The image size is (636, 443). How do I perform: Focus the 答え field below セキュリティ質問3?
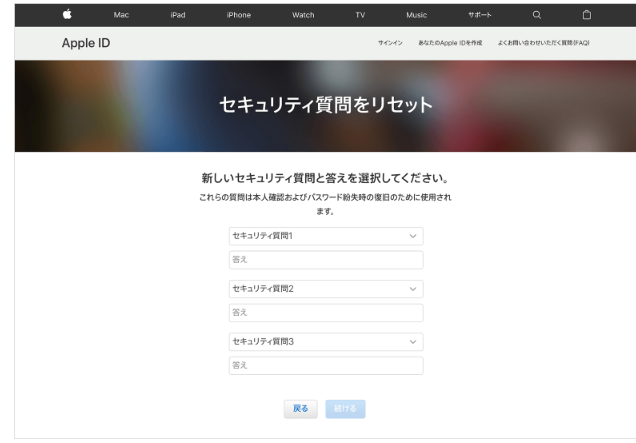coord(326,366)
